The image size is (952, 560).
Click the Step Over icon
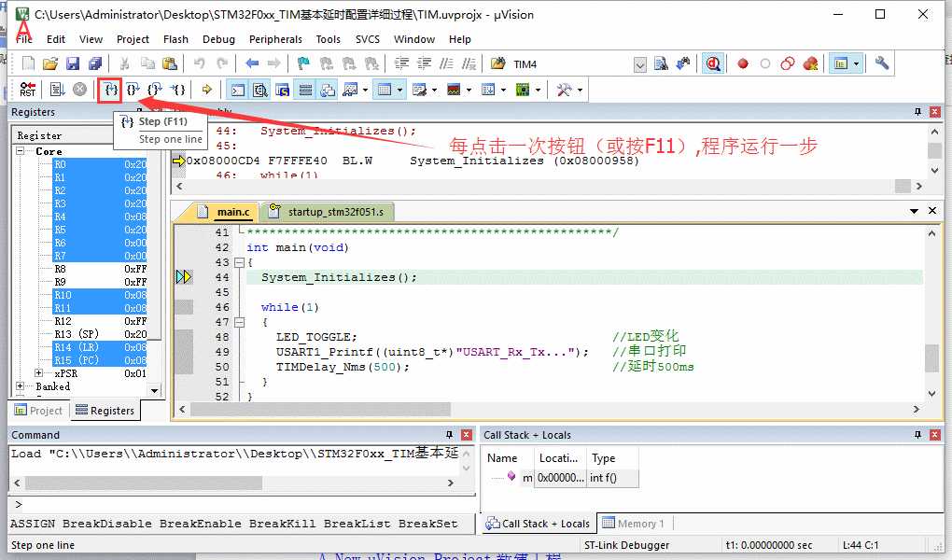click(x=133, y=90)
